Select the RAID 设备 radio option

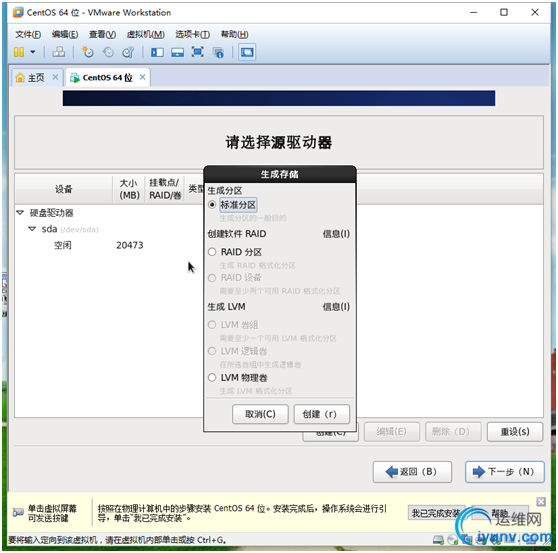pos(212,278)
